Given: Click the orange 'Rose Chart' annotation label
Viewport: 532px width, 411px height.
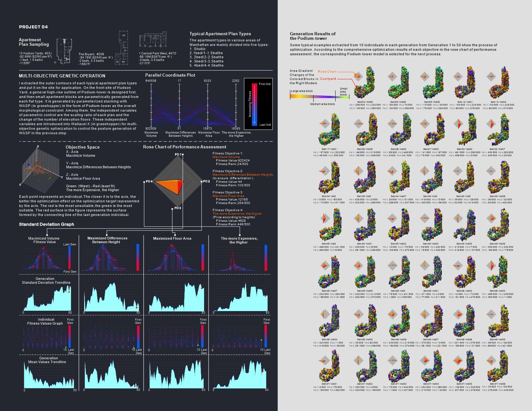Looking at the screenshot, I should [x=327, y=72].
